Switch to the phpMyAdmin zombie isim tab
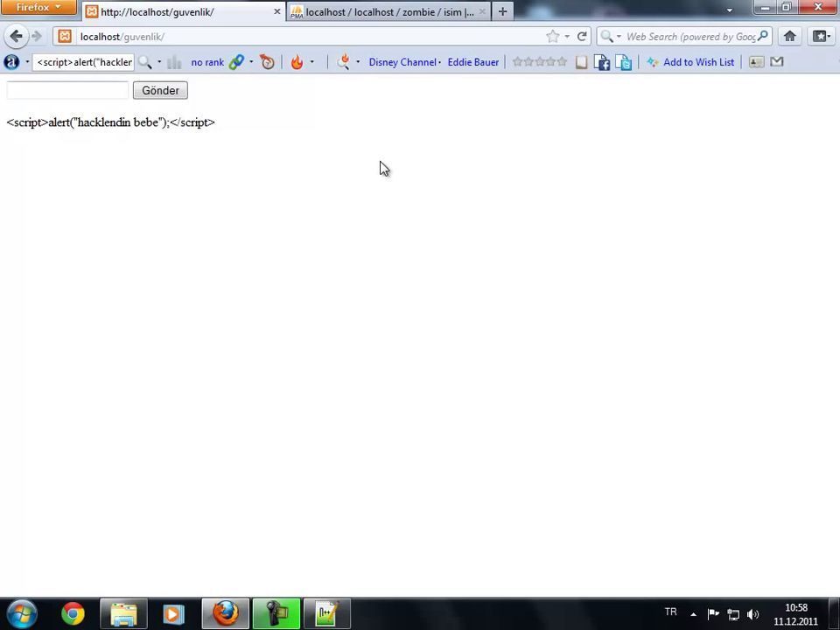840x630 pixels. coord(388,11)
